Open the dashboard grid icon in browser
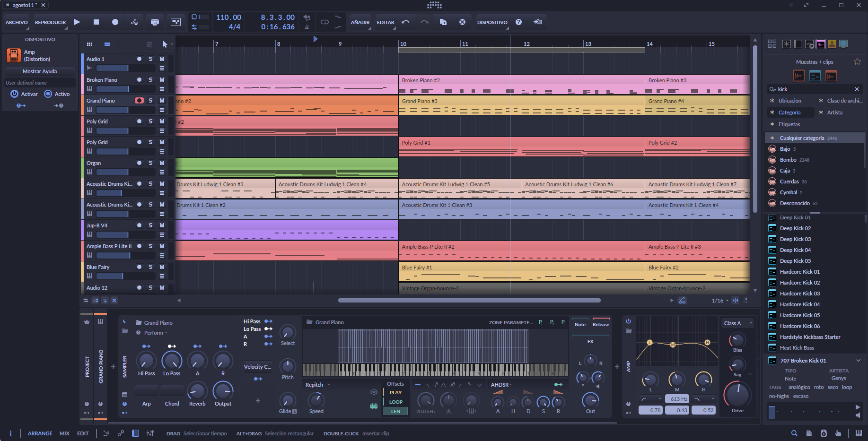868x441 pixels. [x=772, y=44]
